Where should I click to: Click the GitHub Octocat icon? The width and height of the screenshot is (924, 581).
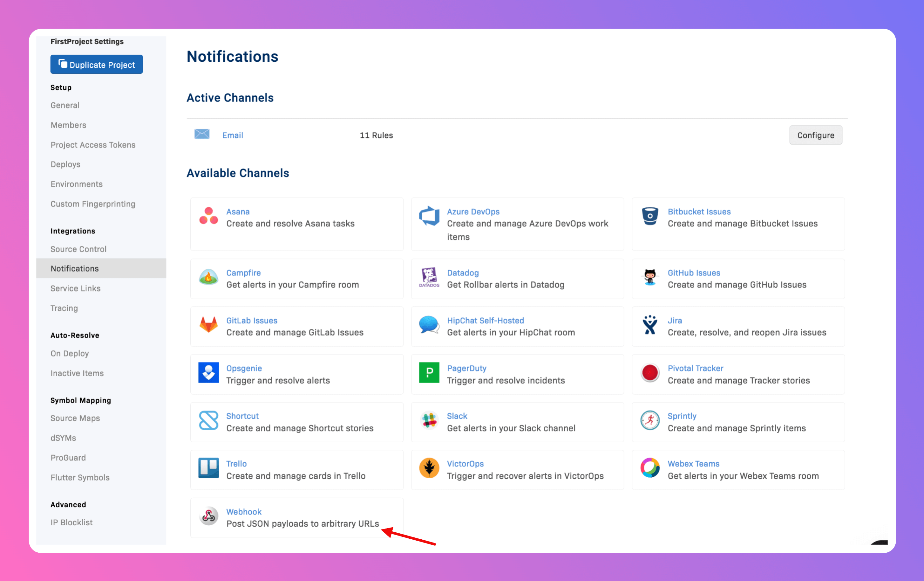click(x=650, y=277)
